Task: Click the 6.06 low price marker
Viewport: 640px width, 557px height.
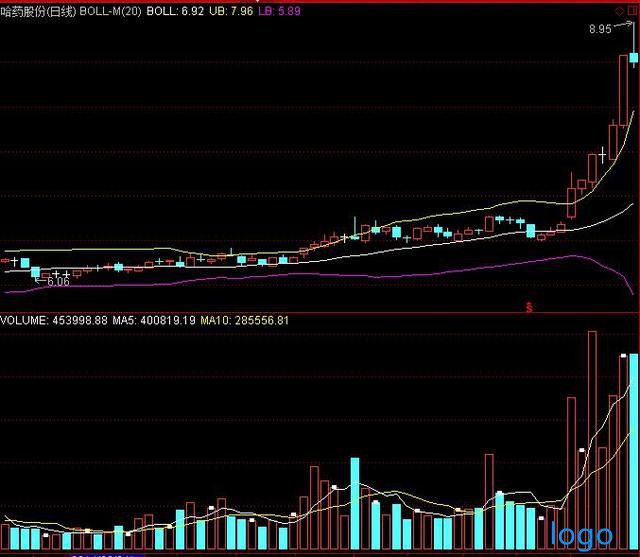Action: tap(57, 283)
